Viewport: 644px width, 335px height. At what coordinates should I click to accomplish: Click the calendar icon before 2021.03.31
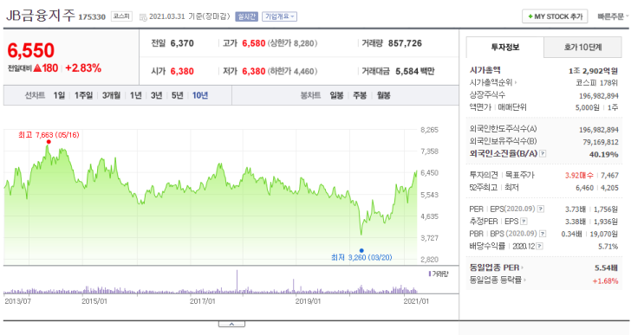(143, 17)
